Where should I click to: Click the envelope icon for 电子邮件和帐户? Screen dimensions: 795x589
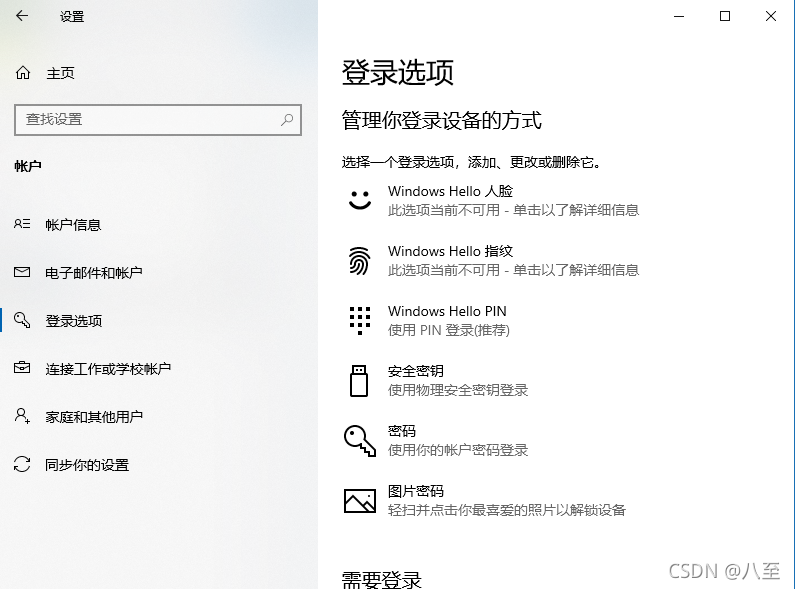(x=22, y=272)
